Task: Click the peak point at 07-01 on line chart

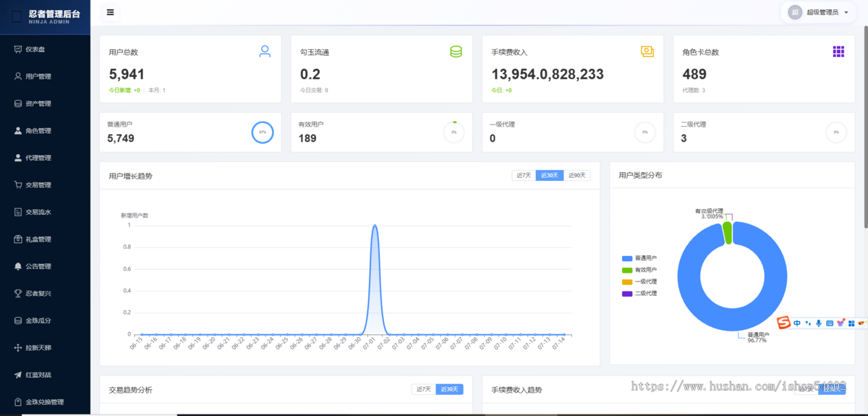Action: point(375,225)
